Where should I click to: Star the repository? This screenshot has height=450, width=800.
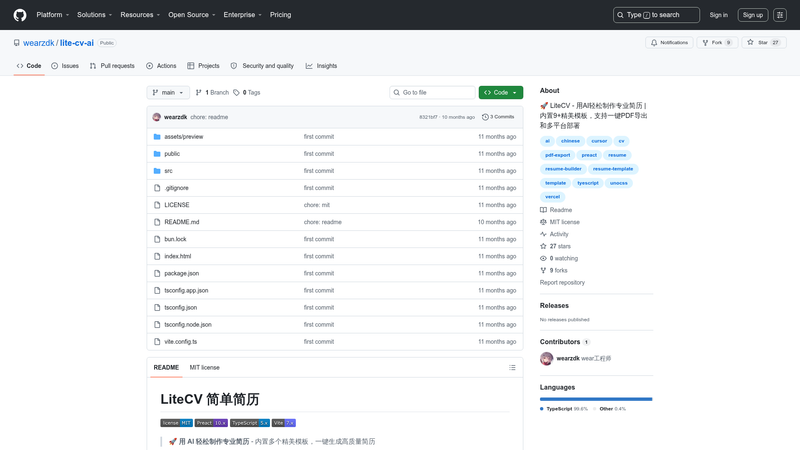764,42
